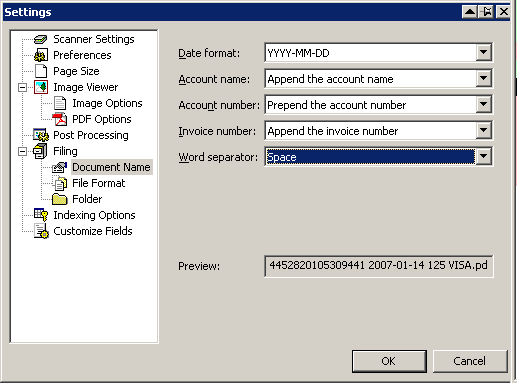The width and height of the screenshot is (517, 383).
Task: Collapse the Image Viewer tree node
Action: click(22, 87)
